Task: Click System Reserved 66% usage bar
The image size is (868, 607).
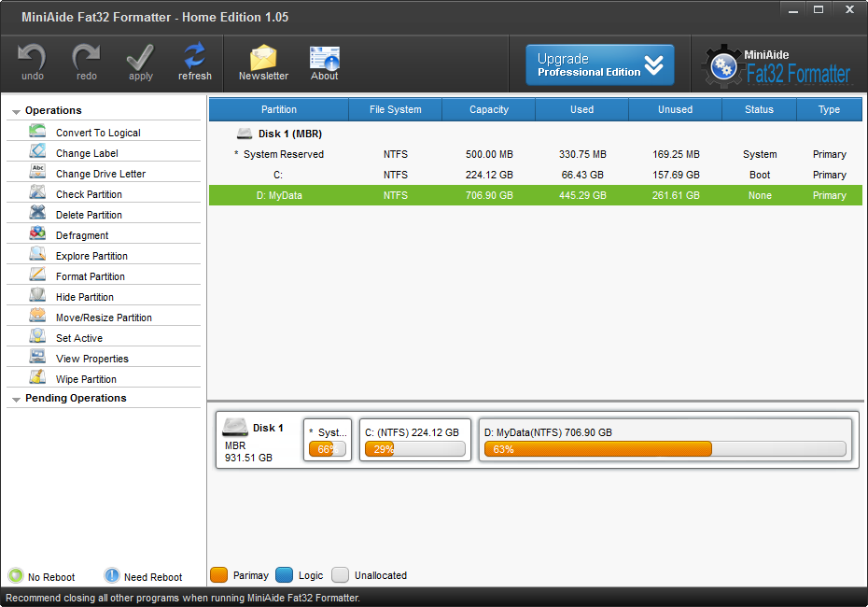Action: [x=328, y=448]
